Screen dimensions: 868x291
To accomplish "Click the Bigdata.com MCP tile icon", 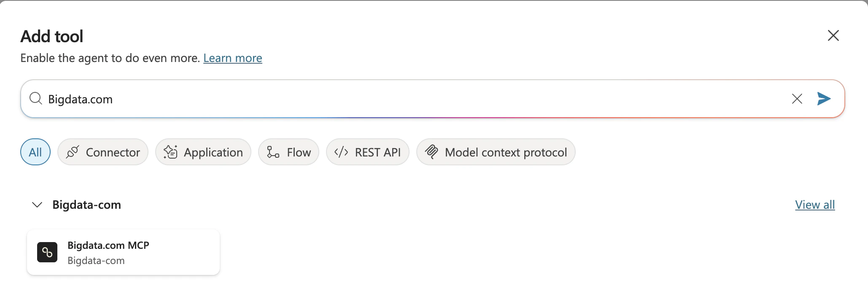I will click(x=47, y=252).
